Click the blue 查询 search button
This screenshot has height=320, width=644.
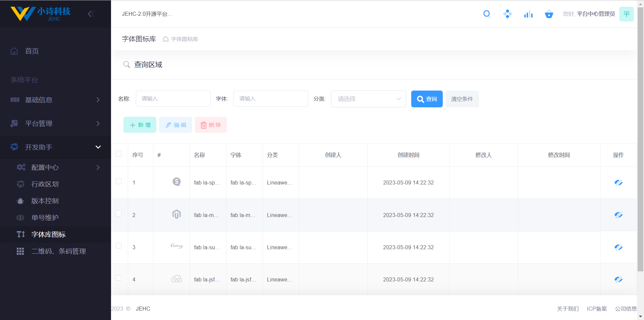(x=427, y=99)
